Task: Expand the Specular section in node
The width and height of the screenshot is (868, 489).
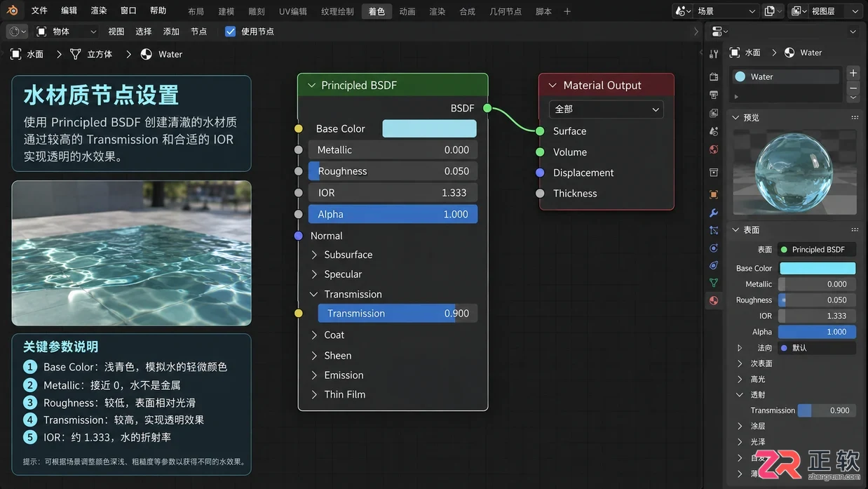Action: pyautogui.click(x=315, y=274)
